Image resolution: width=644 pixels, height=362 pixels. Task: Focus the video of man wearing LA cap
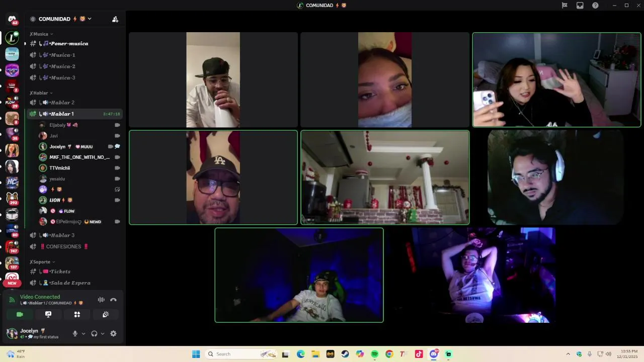coord(213,177)
